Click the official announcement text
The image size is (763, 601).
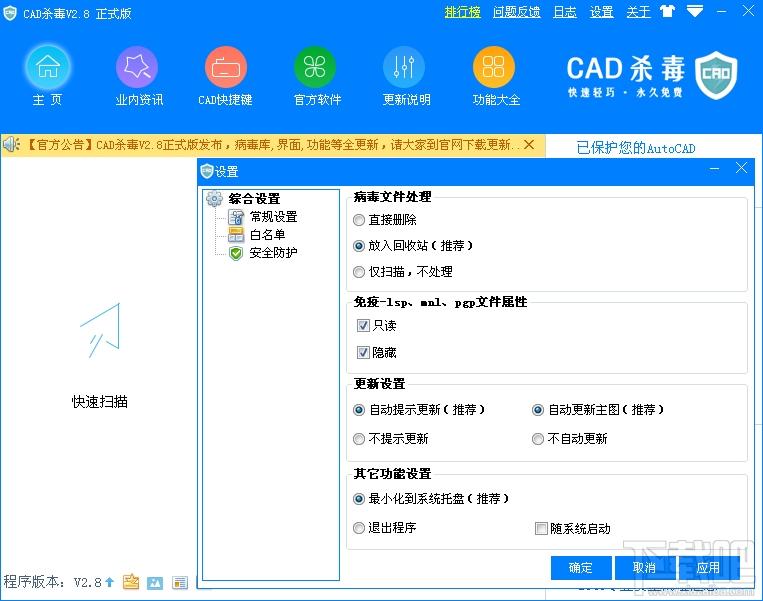coord(272,145)
